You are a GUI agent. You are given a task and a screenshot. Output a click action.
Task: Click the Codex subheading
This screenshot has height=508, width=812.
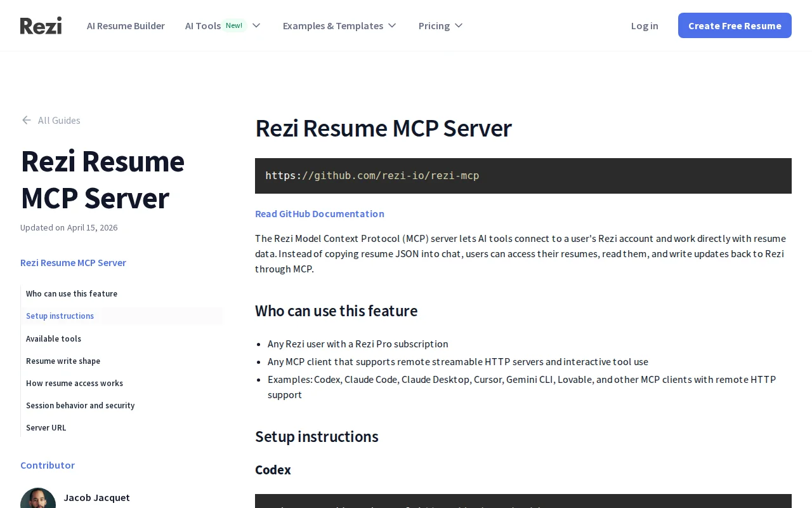pyautogui.click(x=273, y=470)
